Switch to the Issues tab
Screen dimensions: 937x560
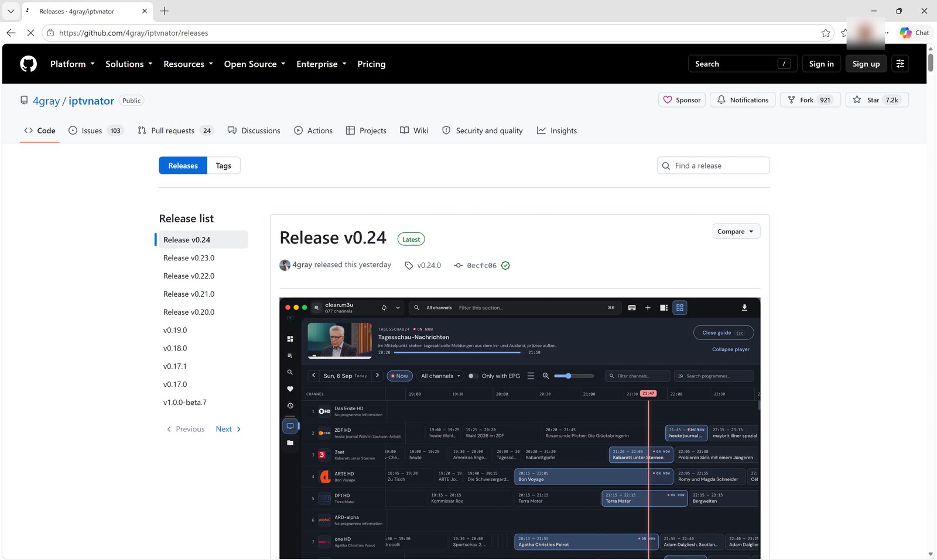95,130
